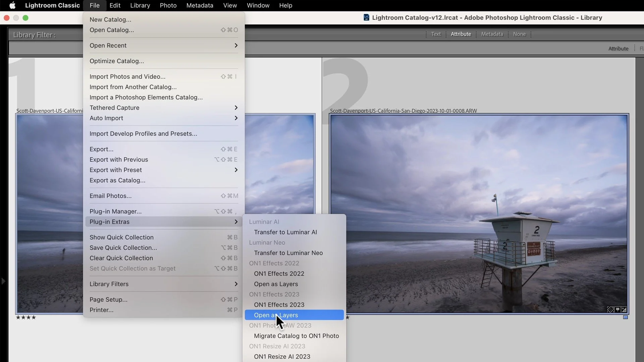Open the Window menu

tap(258, 5)
